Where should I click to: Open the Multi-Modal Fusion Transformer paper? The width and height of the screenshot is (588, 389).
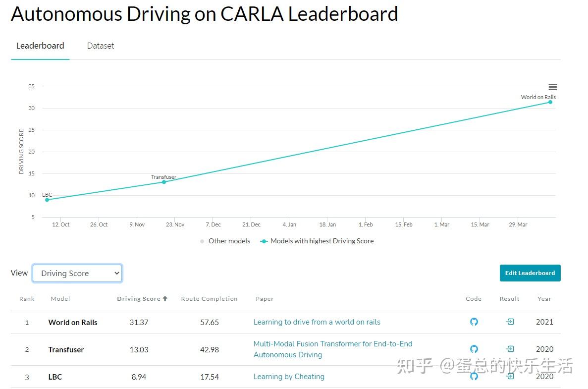tap(333, 349)
